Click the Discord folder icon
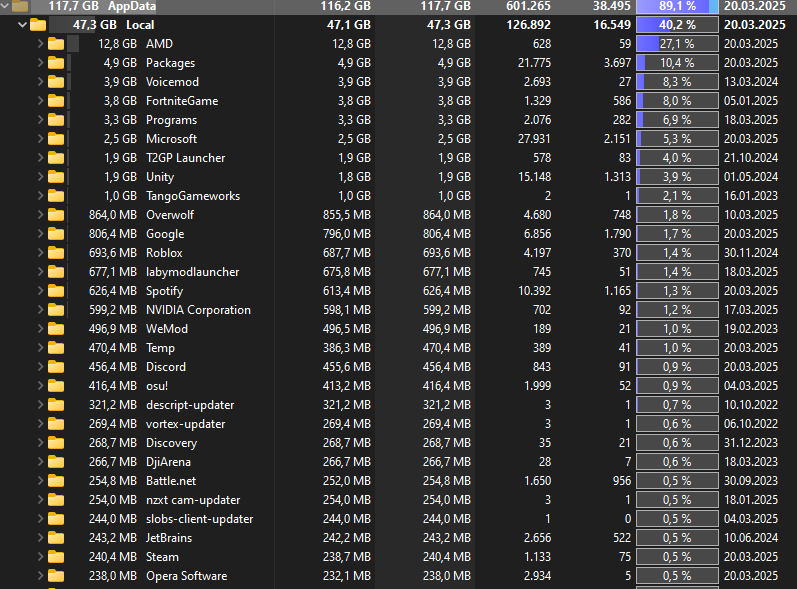The width and height of the screenshot is (797, 589). pyautogui.click(x=56, y=367)
